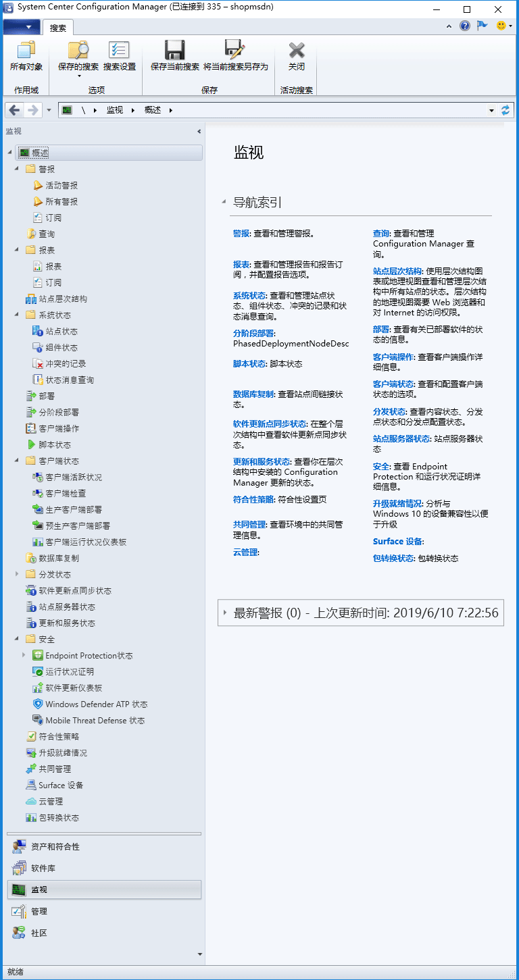Viewport: 519px width, 980px height.
Task: Open the 系统状态 navigation index link
Action: click(x=249, y=296)
